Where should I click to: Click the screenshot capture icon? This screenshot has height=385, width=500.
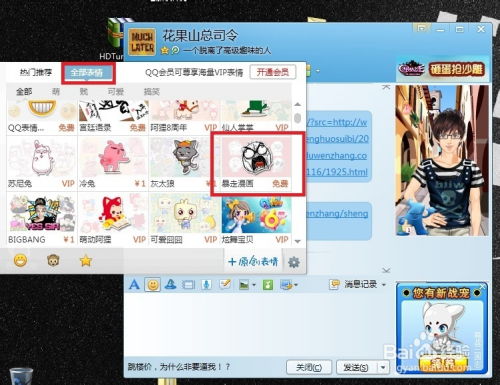(286, 285)
